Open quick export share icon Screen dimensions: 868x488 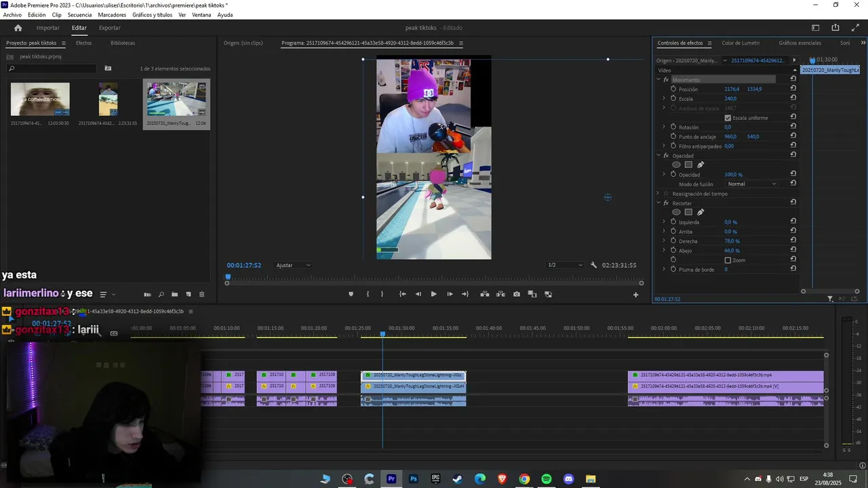(x=835, y=28)
